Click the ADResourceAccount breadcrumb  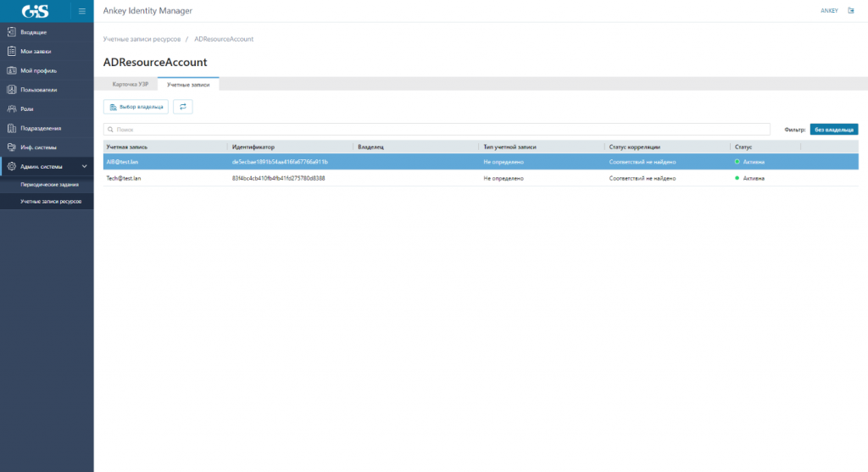[x=224, y=39]
